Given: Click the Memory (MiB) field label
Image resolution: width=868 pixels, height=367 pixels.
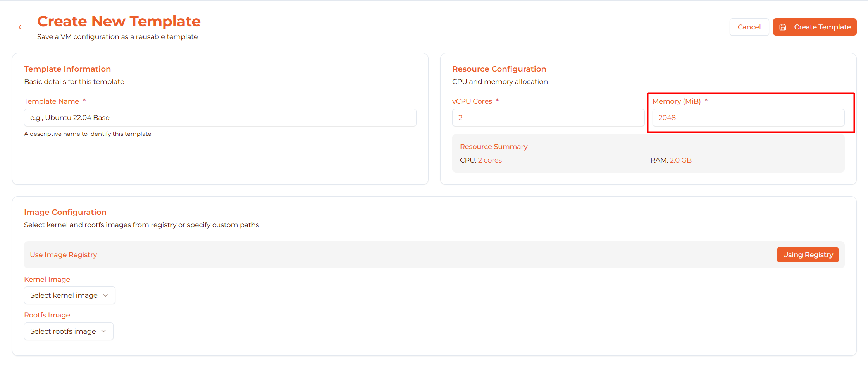Looking at the screenshot, I should [x=676, y=101].
